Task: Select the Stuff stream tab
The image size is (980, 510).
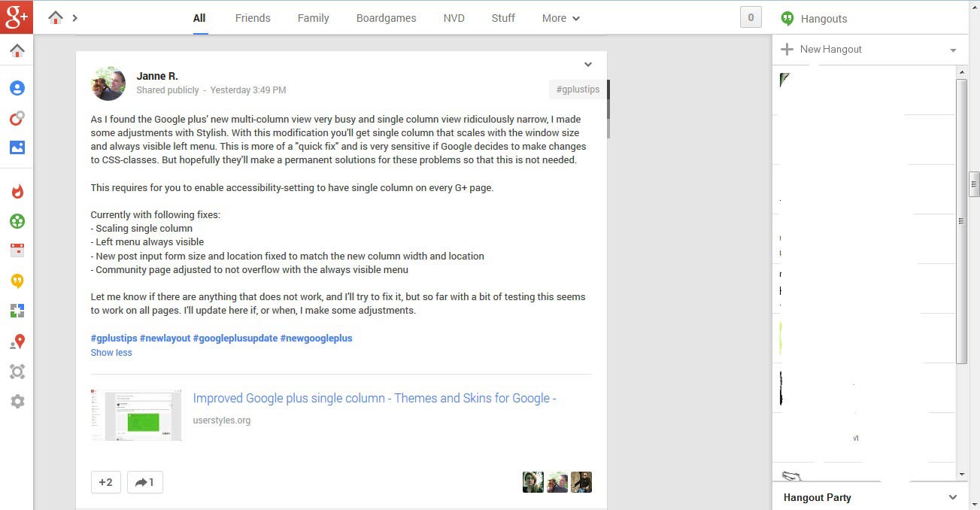Action: click(503, 18)
